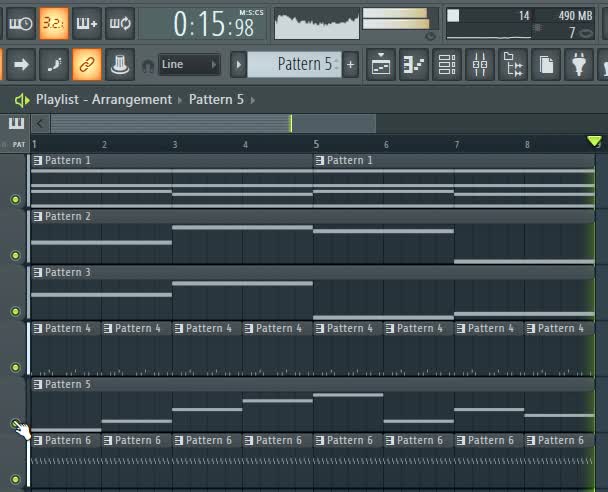This screenshot has width=608, height=492.
Task: Click Pattern 5 in the playlist breadcrumb
Action: tap(217, 100)
